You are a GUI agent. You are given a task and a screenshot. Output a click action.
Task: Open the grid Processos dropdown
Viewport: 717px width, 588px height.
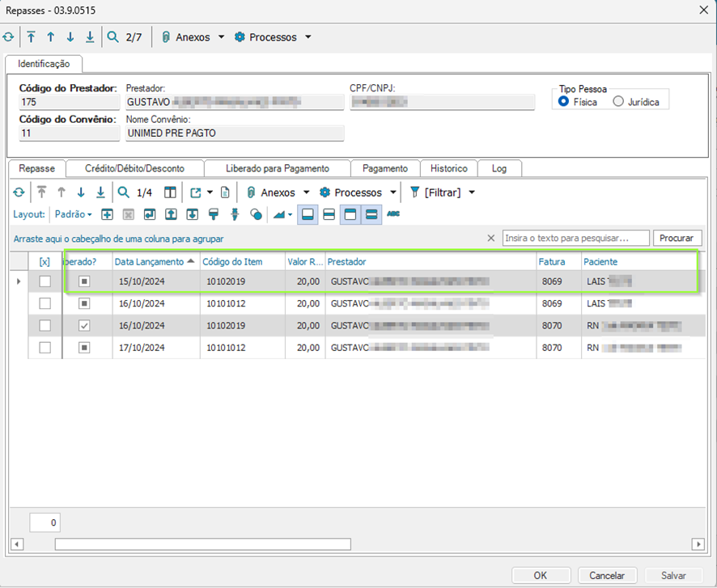coord(392,192)
